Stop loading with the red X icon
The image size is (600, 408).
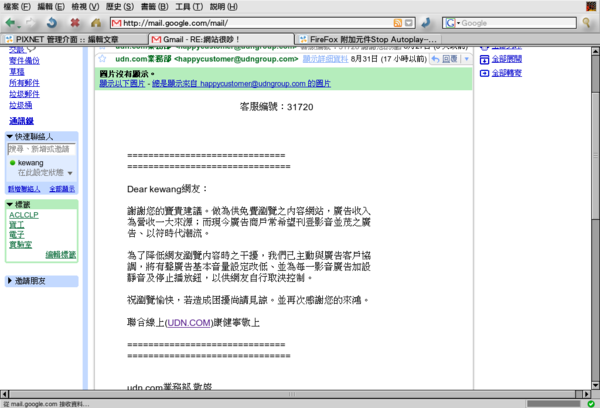pos(75,23)
